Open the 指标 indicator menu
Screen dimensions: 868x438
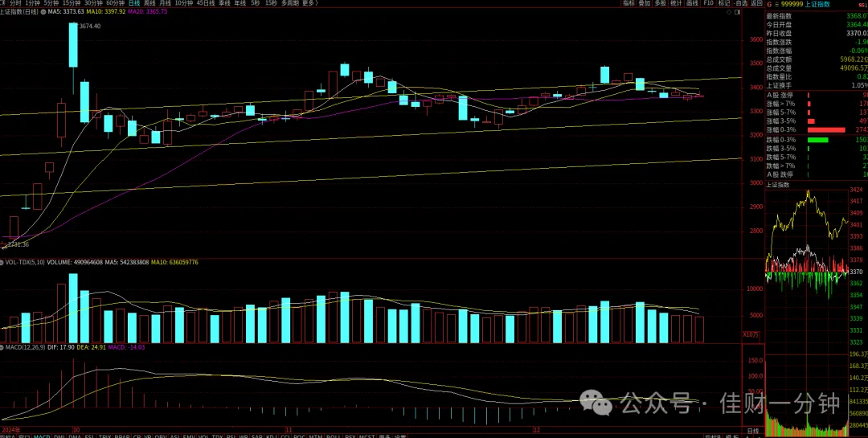628,3
